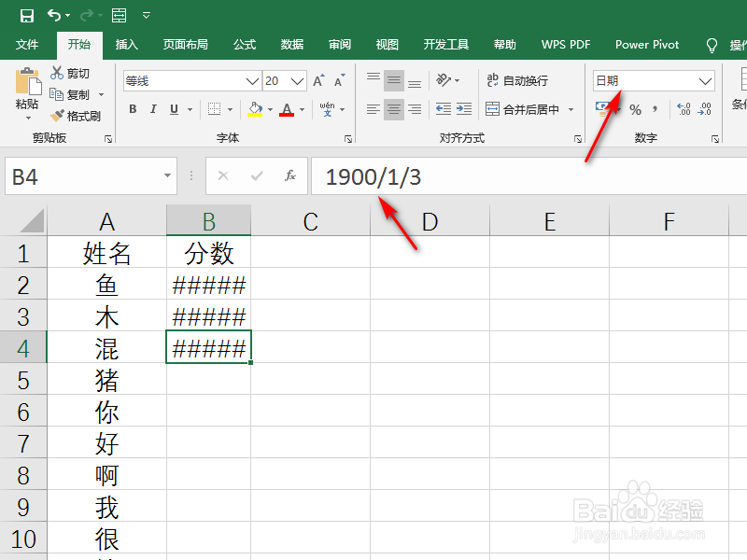Apply comma style
The height and width of the screenshot is (560, 747).
pos(655,109)
